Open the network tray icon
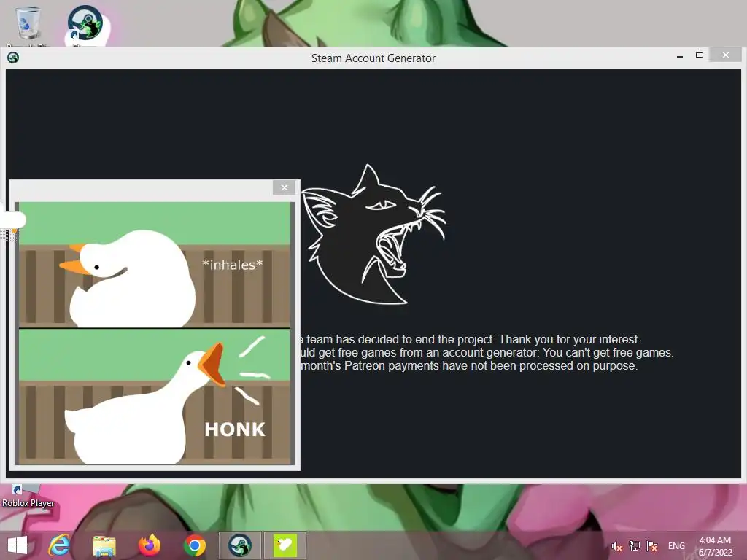Screen dimensions: 747x560 [634, 545]
